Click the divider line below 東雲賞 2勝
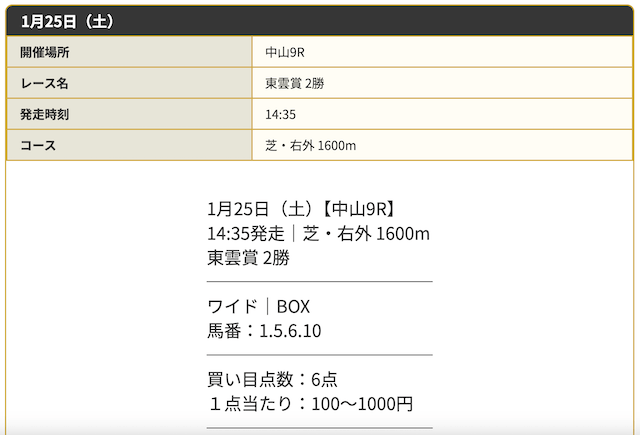Image resolution: width=640 pixels, height=435 pixels. (x=320, y=282)
